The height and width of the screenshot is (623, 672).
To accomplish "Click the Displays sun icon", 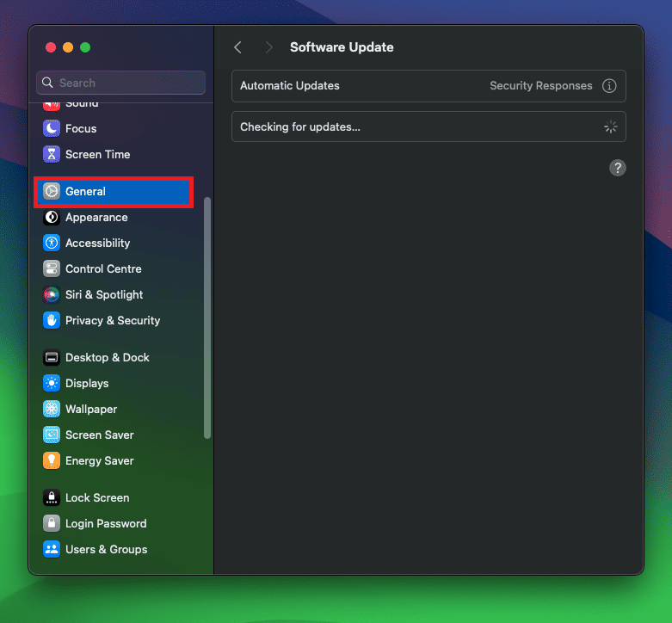I will (x=52, y=383).
